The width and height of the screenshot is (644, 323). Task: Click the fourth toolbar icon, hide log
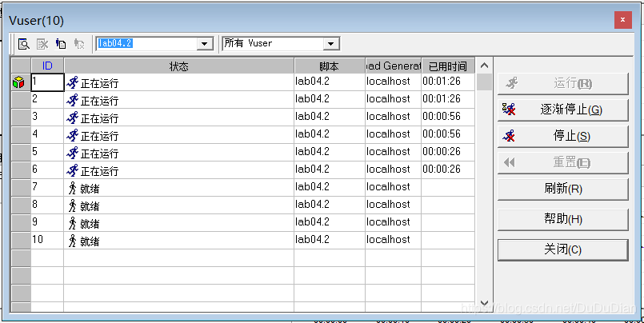pyautogui.click(x=79, y=44)
